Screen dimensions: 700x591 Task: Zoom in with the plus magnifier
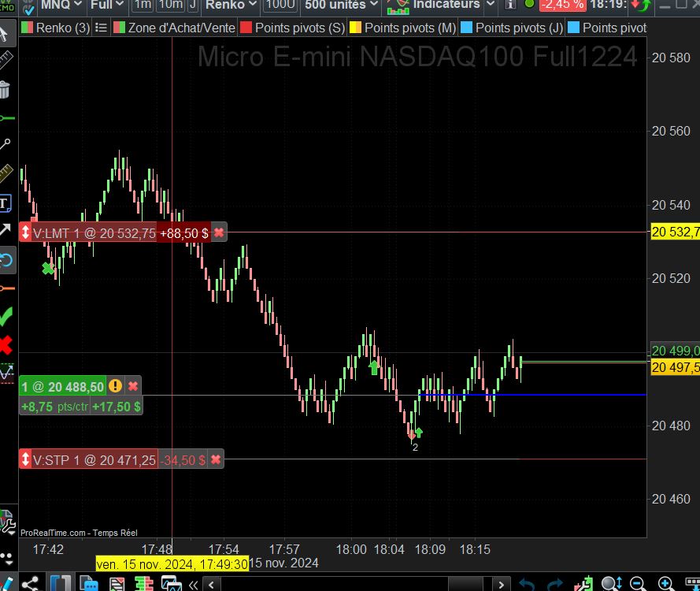click(x=665, y=584)
